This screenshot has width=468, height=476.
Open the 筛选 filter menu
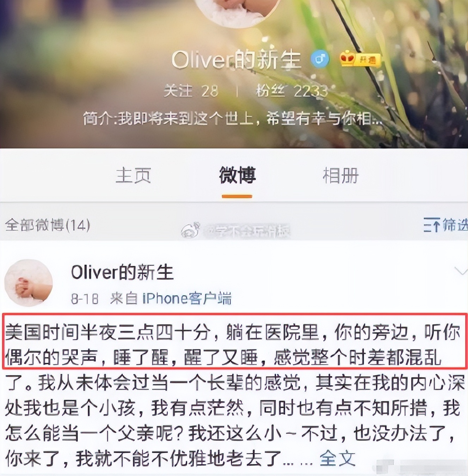click(454, 225)
